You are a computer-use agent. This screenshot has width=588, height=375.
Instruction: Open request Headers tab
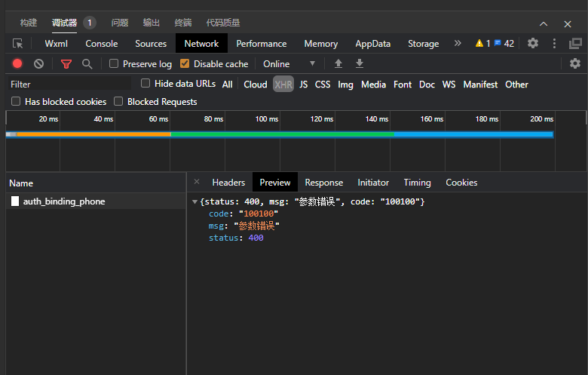[228, 183]
